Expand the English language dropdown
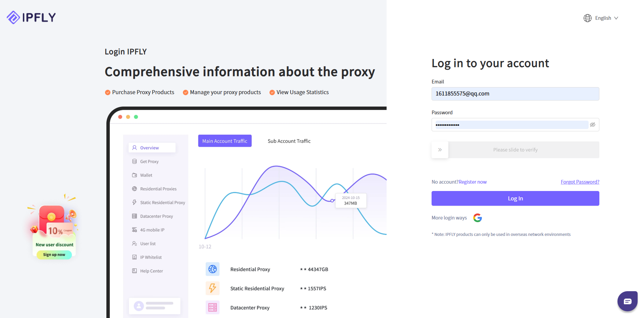This screenshot has height=318, width=644. (x=603, y=18)
